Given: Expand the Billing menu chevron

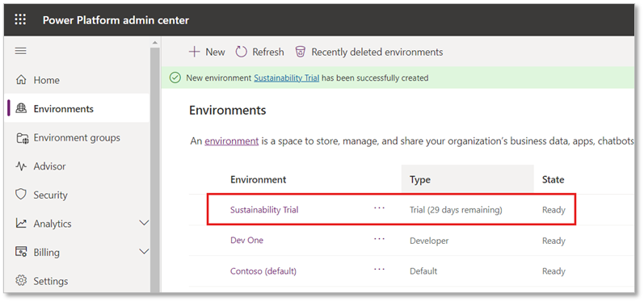Looking at the screenshot, I should [144, 251].
